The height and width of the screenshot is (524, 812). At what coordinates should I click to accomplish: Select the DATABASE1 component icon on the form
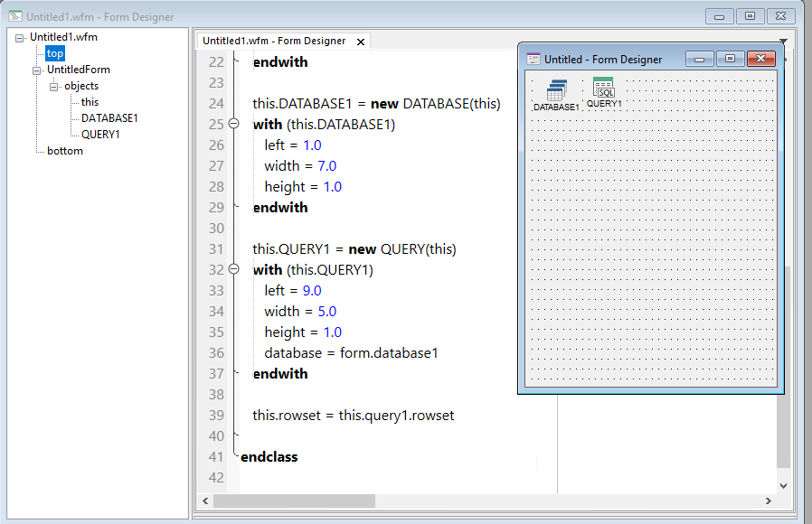coord(556,90)
